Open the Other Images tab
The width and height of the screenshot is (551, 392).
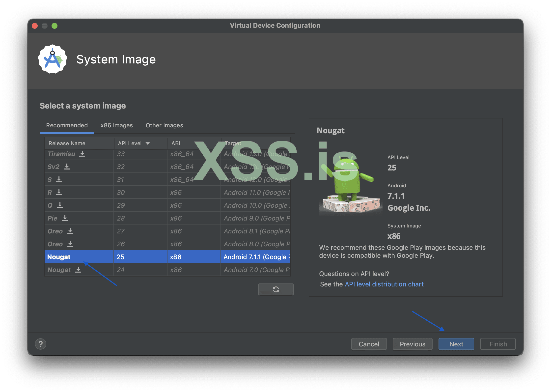164,125
